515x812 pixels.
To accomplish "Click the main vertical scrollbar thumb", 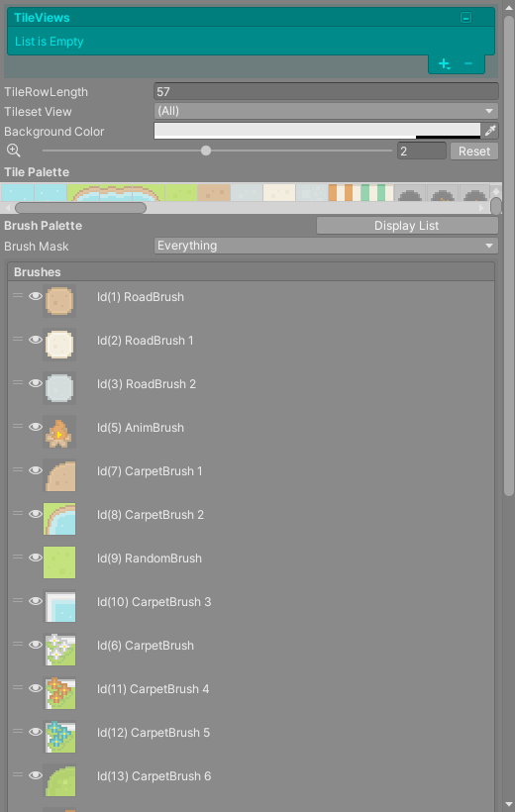I will [509, 256].
